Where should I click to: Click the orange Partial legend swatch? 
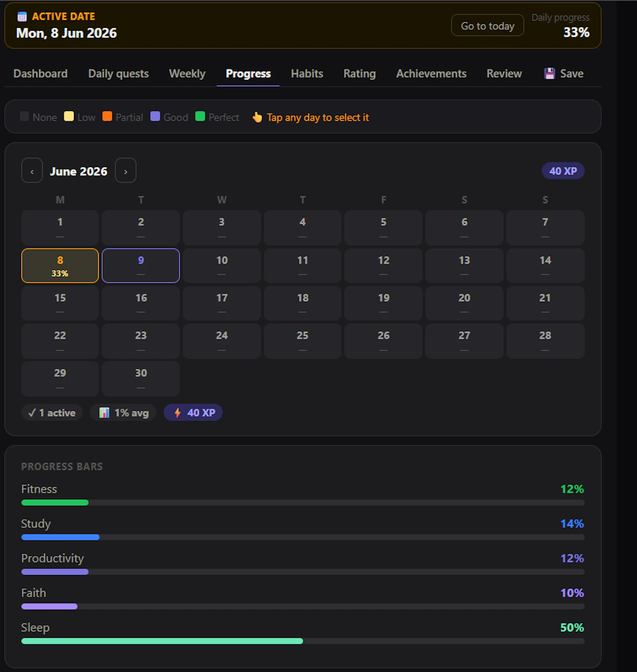click(107, 116)
